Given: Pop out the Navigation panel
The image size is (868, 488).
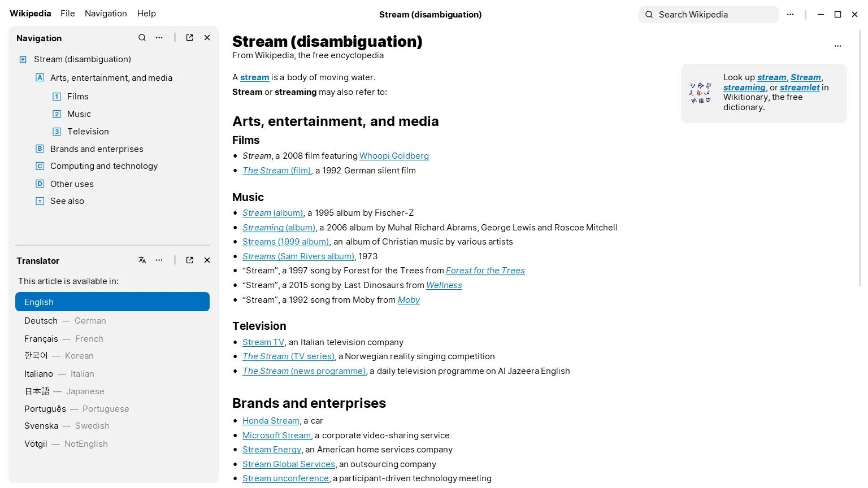Looking at the screenshot, I should (x=189, y=37).
